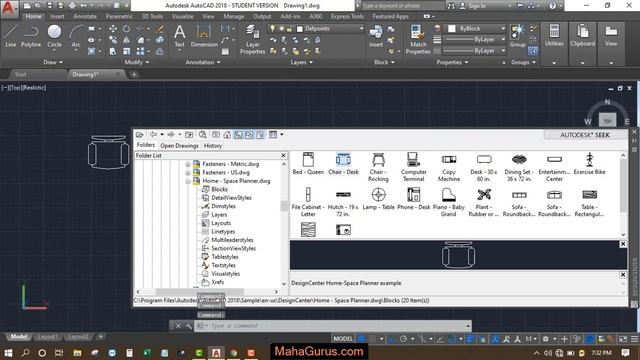Open the Utilities panel
Image resolution: width=640 pixels, height=360 pixels.
[x=554, y=36]
